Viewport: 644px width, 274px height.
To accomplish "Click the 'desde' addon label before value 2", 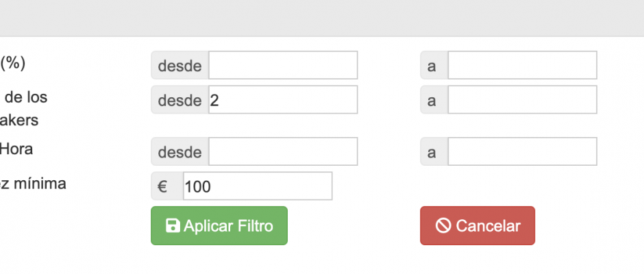I will click(180, 99).
